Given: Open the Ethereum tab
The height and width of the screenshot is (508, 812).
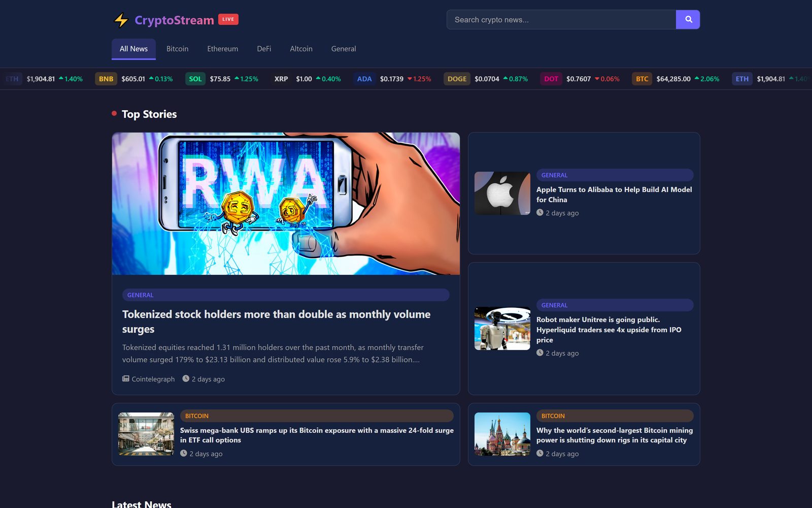Looking at the screenshot, I should 222,49.
